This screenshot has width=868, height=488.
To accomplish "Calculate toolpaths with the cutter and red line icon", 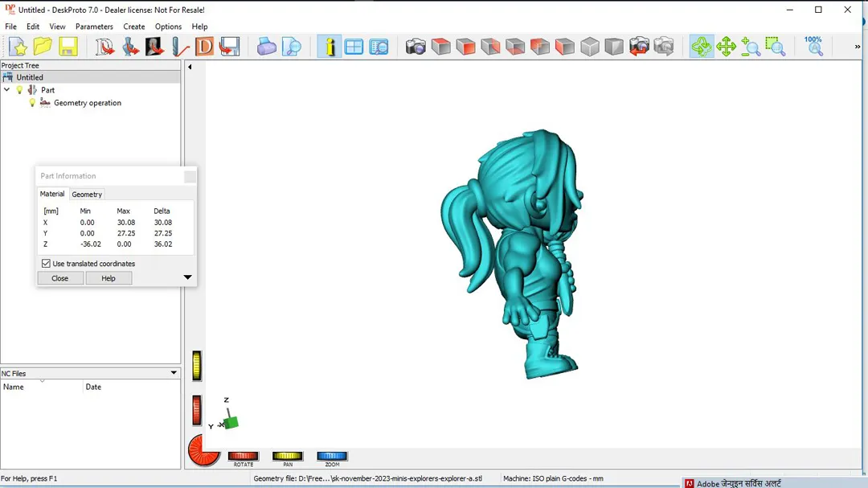I will [x=180, y=47].
